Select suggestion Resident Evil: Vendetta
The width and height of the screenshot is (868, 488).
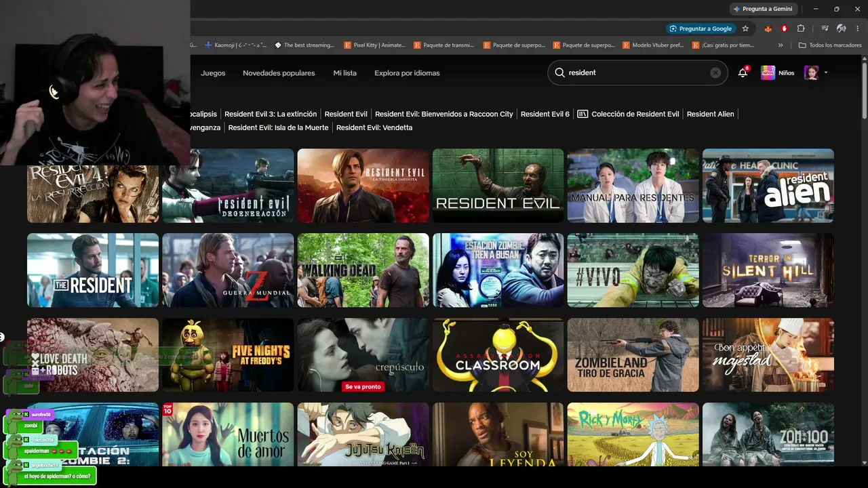[x=374, y=127]
